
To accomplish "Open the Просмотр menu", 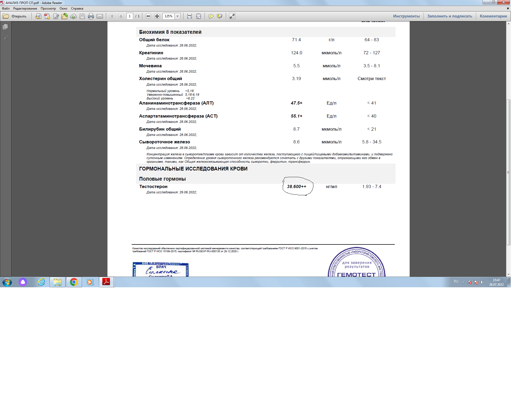I will pyautogui.click(x=48, y=9).
